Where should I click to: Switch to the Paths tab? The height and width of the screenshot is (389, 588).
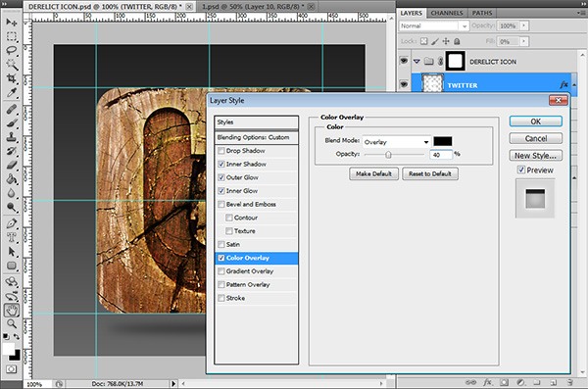[482, 13]
